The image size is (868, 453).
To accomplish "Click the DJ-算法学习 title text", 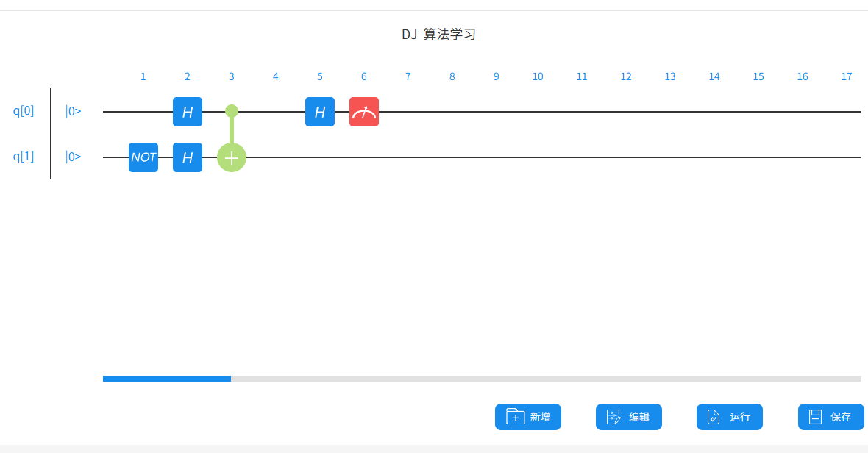I will pyautogui.click(x=438, y=34).
